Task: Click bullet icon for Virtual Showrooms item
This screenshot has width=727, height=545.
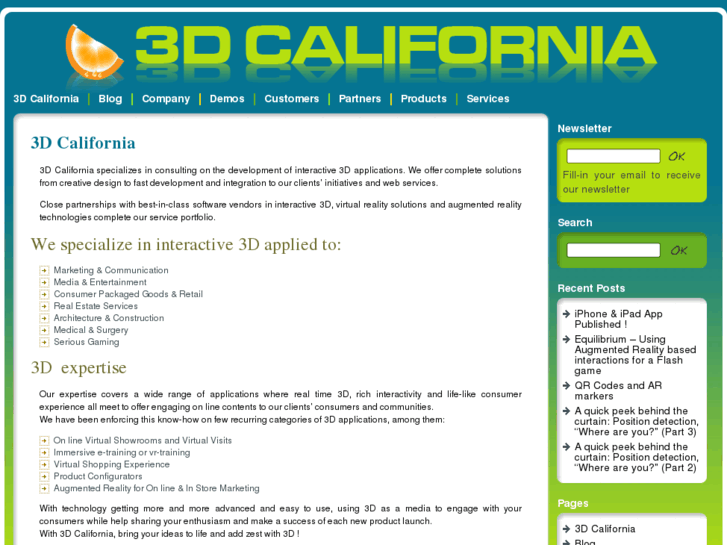Action: pos(44,441)
